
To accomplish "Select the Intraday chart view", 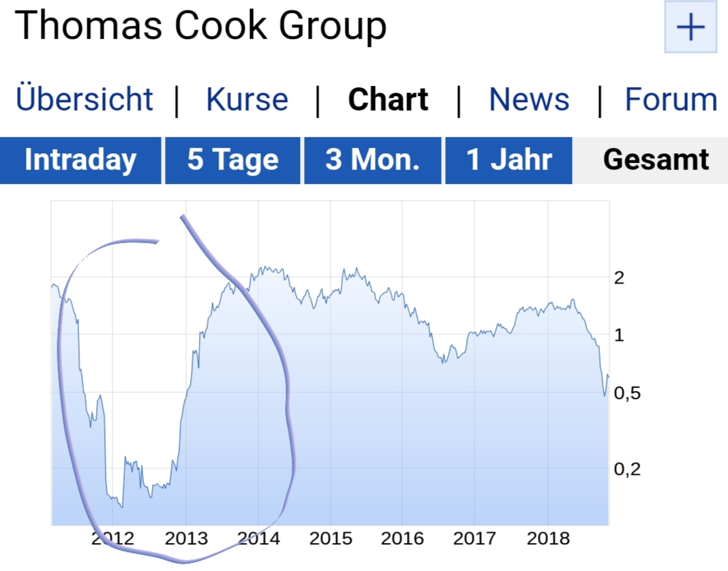I will click(80, 159).
